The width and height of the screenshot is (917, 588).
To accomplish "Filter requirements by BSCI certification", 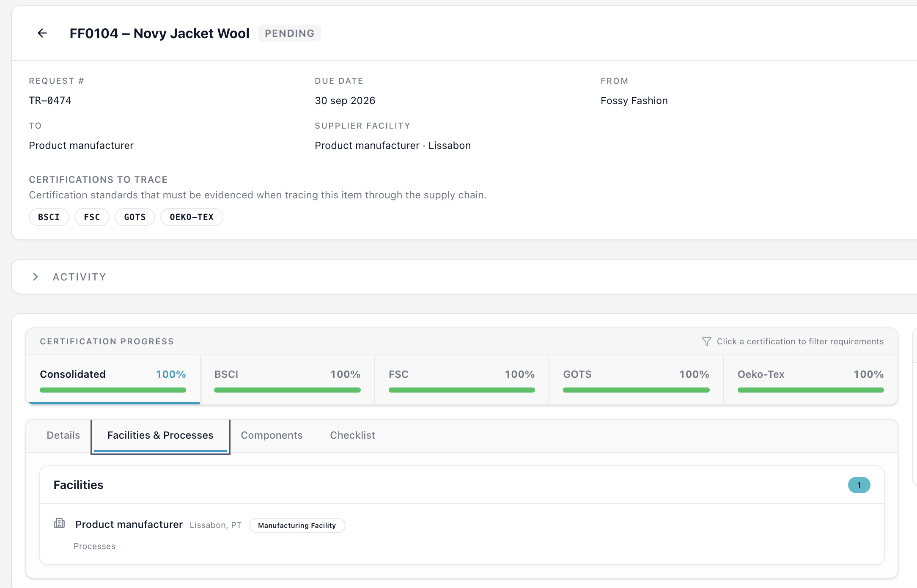I will click(287, 379).
